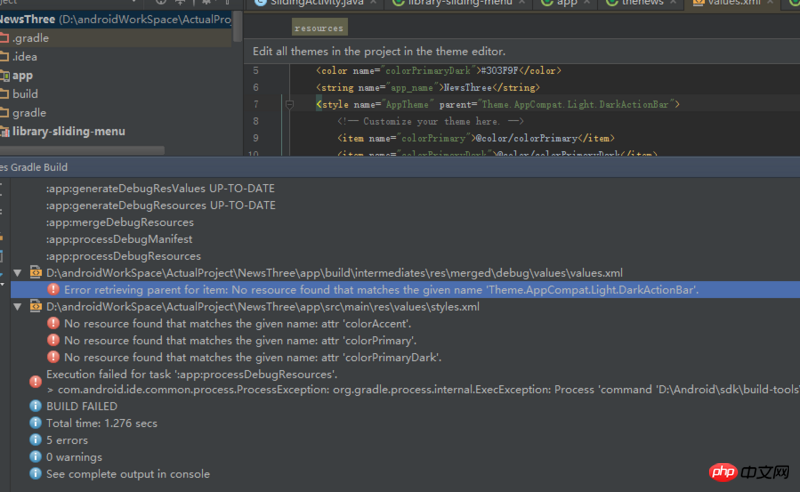Click info icon next to '5 errors'
The width and height of the screenshot is (800, 492).
[34, 440]
